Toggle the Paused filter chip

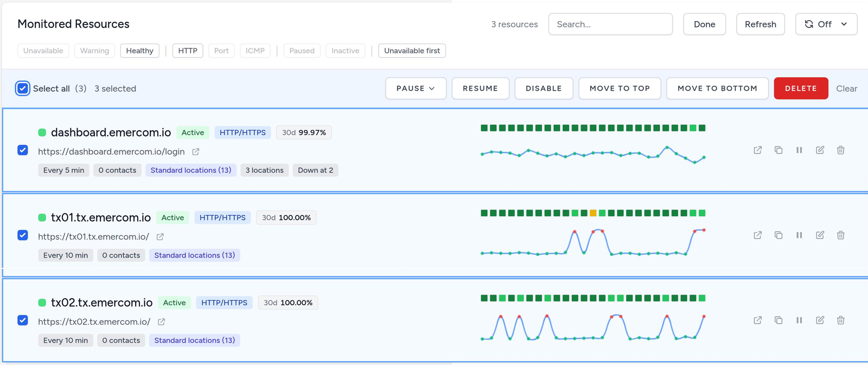coord(302,51)
